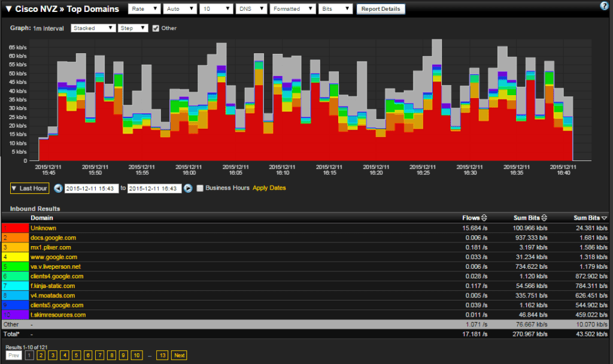Click the start date input field
Image resolution: width=613 pixels, height=364 pixels.
[x=92, y=188]
